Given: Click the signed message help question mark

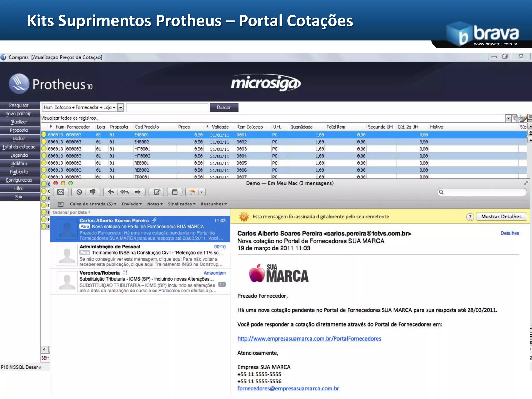Looking at the screenshot, I should 470,217.
